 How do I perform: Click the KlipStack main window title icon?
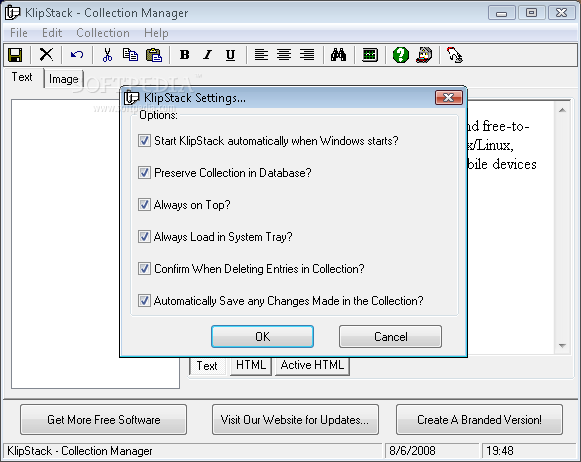tap(12, 12)
